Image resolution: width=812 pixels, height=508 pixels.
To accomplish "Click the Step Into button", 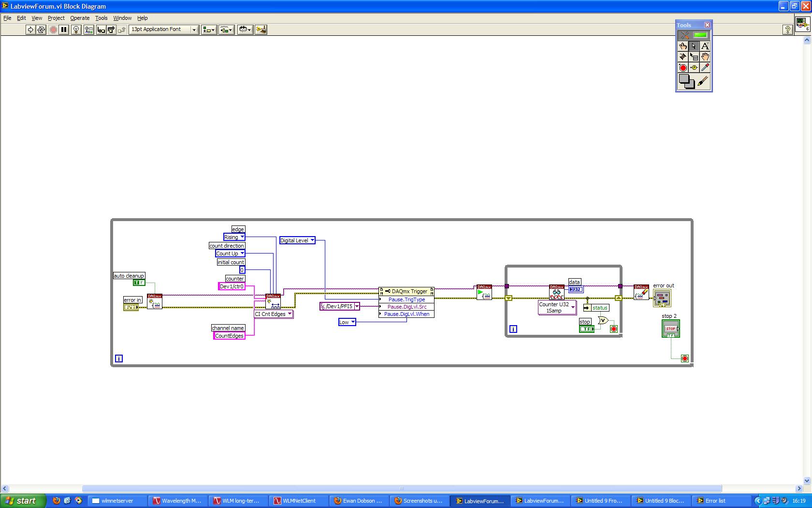I will [101, 30].
